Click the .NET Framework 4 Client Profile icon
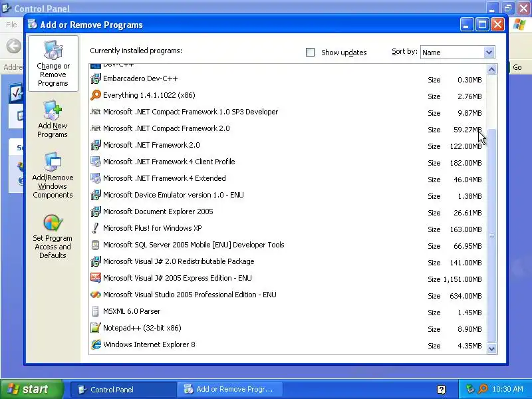 [x=96, y=162]
